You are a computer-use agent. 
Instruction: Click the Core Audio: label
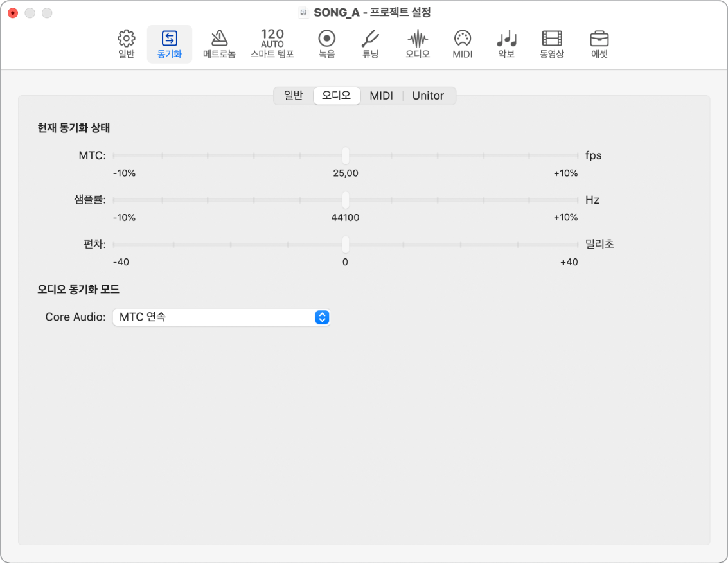[x=75, y=317]
